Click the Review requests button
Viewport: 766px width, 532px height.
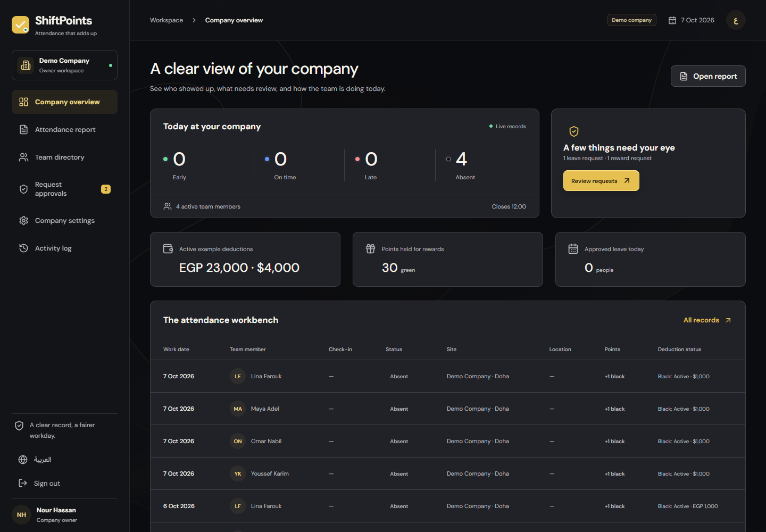[x=601, y=181]
